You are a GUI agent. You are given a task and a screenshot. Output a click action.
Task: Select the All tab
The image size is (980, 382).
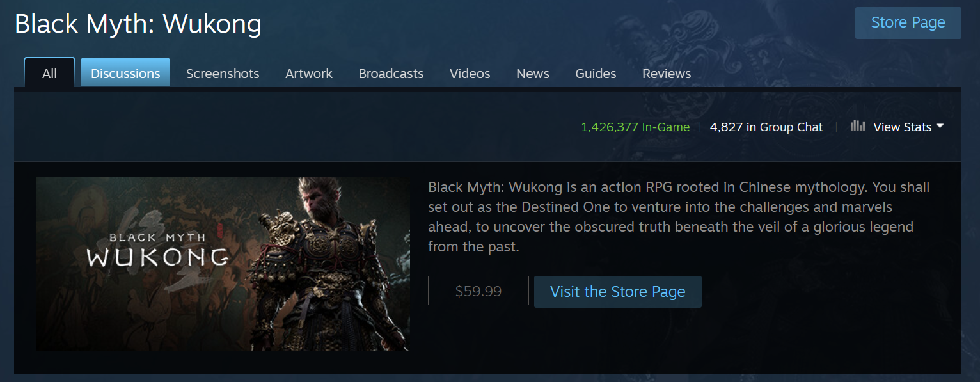pyautogui.click(x=50, y=73)
